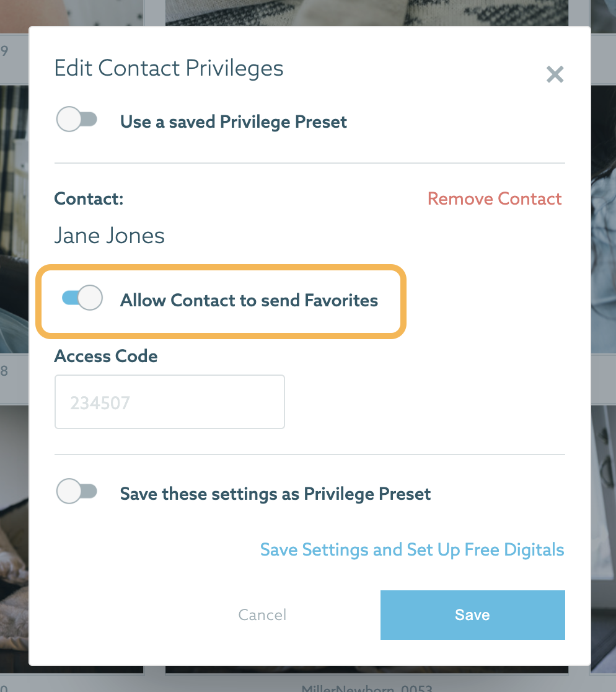The width and height of the screenshot is (616, 692).
Task: Toggle Save these settings as Privilege Preset
Action: tap(77, 490)
